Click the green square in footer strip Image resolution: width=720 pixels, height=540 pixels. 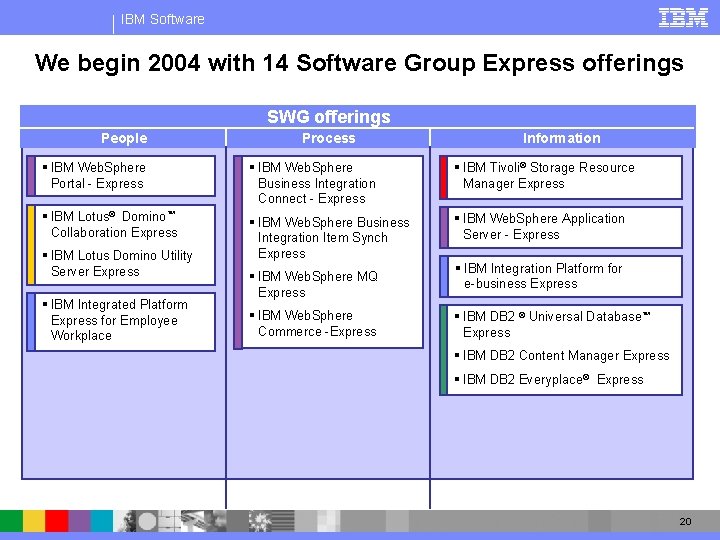[11, 521]
